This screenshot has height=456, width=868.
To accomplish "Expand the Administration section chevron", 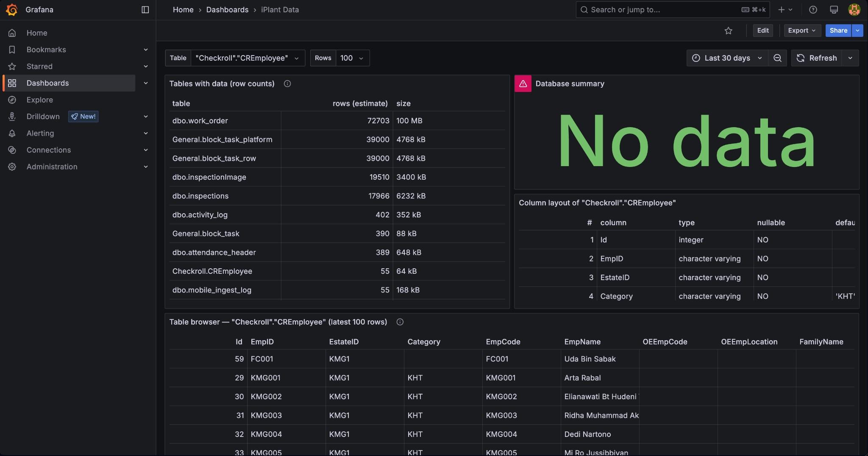I will pyautogui.click(x=146, y=167).
